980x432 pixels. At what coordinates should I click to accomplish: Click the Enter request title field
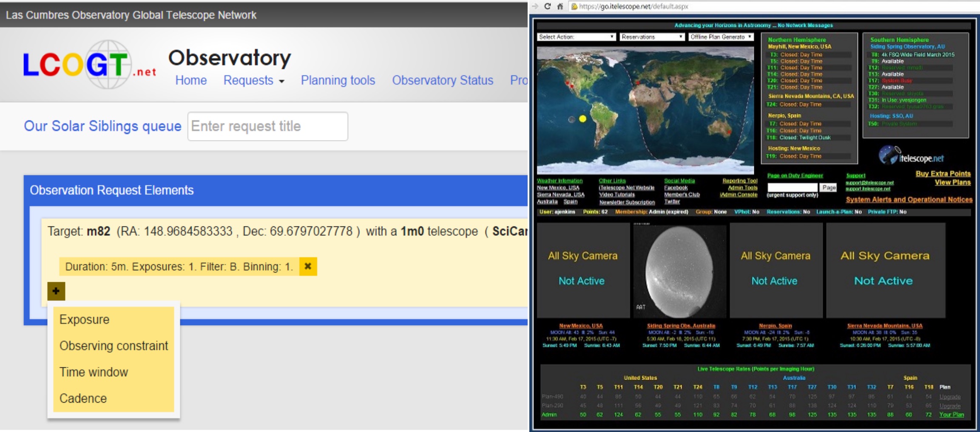click(x=268, y=126)
